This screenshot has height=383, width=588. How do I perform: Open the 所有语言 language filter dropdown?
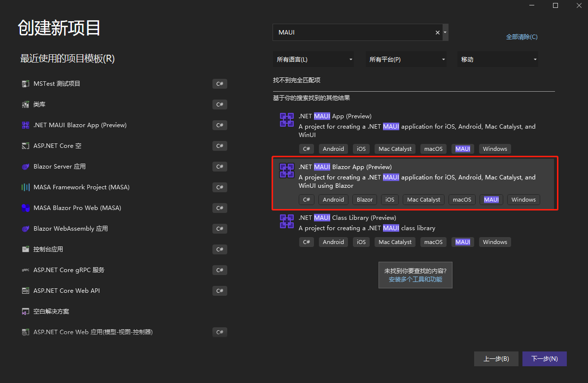[313, 60]
